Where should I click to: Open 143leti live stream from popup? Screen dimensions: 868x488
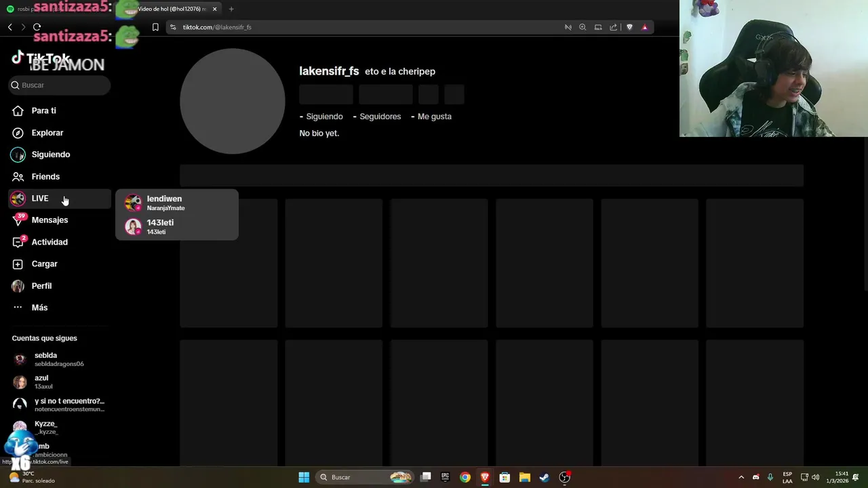coord(176,226)
